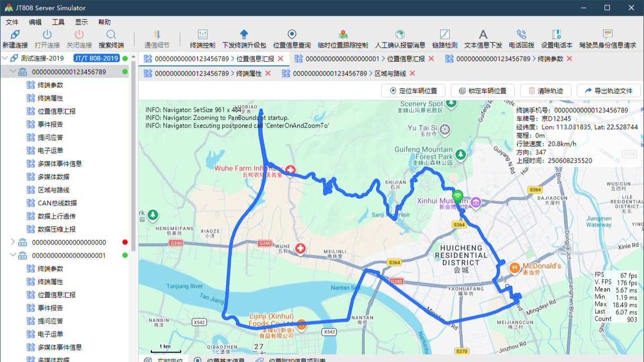Click the Yu Tai Si temple marker

click(445, 129)
